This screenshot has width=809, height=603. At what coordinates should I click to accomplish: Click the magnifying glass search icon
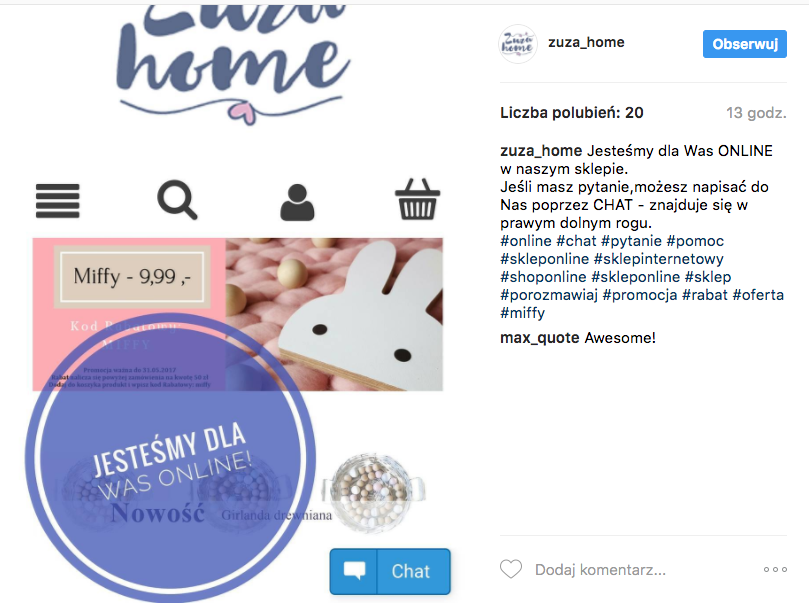[x=177, y=200]
